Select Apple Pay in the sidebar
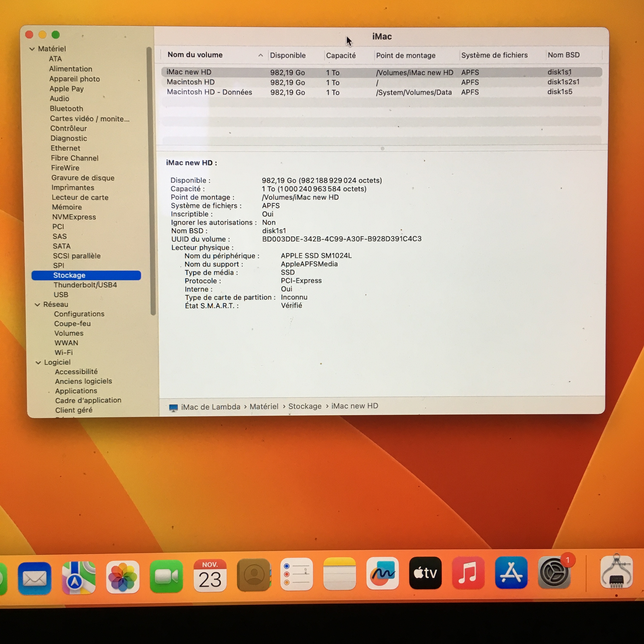644x644 pixels. point(67,89)
